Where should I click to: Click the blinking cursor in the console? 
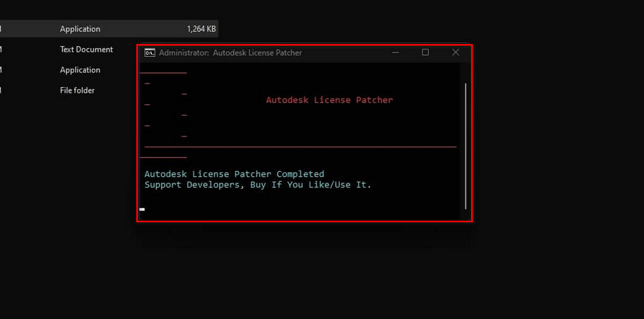click(x=142, y=209)
